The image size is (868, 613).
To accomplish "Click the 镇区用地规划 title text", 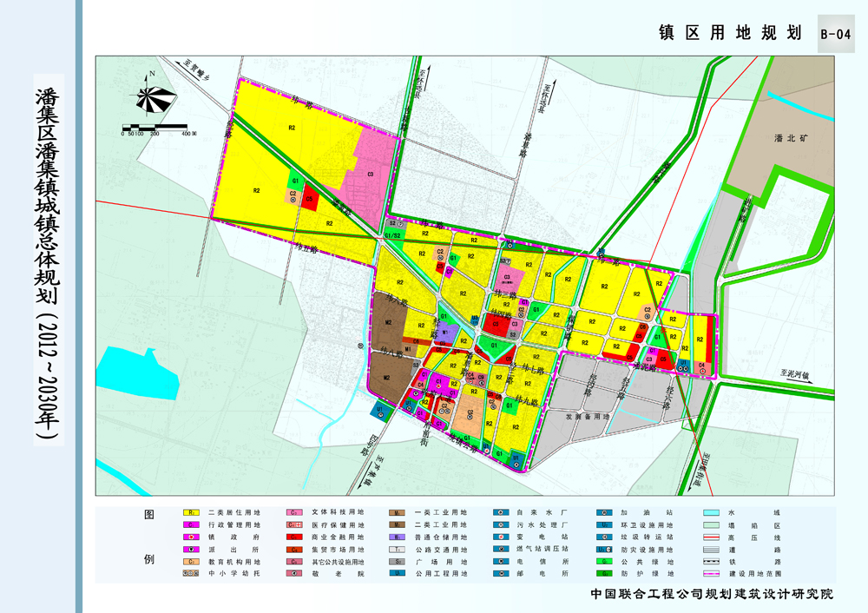I will (x=729, y=33).
